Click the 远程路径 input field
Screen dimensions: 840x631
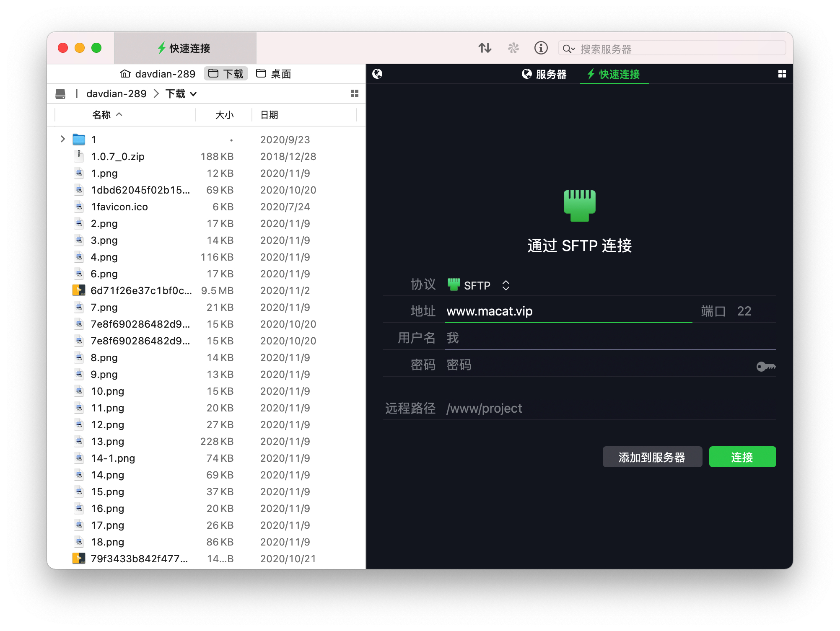coord(610,409)
